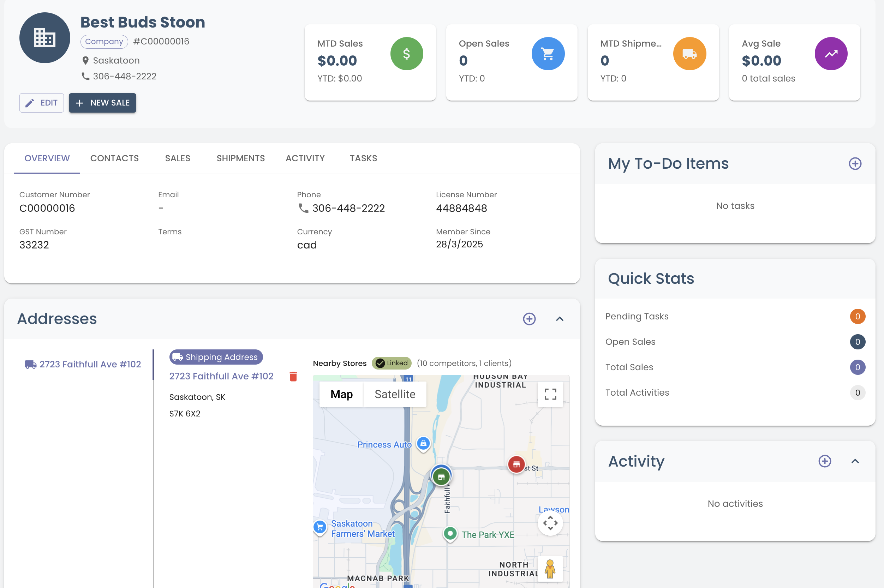
Task: Add a new address with plus icon
Action: coord(529,319)
